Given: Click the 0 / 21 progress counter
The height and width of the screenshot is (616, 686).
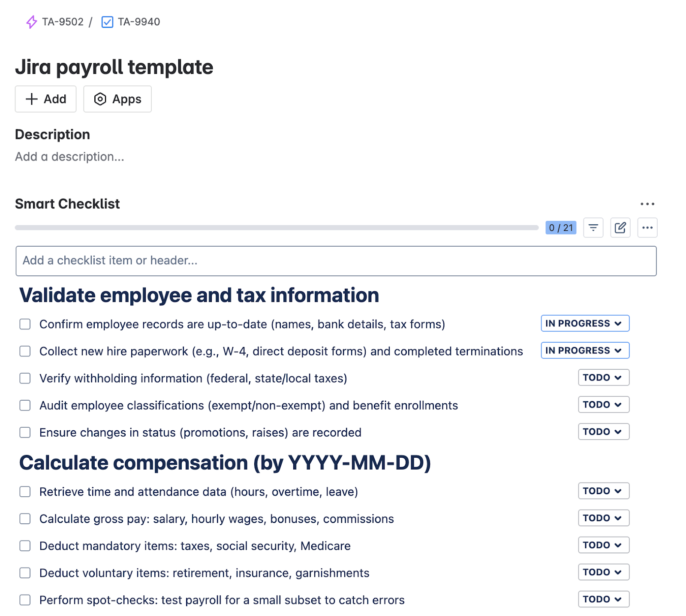Looking at the screenshot, I should 561,228.
